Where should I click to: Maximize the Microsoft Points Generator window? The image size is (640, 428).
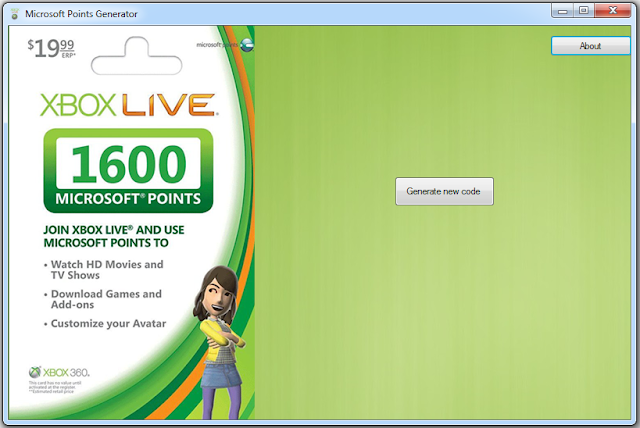point(584,10)
